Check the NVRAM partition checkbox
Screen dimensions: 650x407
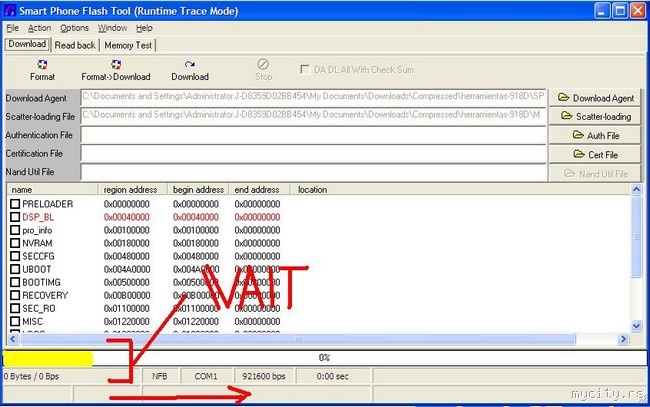point(15,243)
